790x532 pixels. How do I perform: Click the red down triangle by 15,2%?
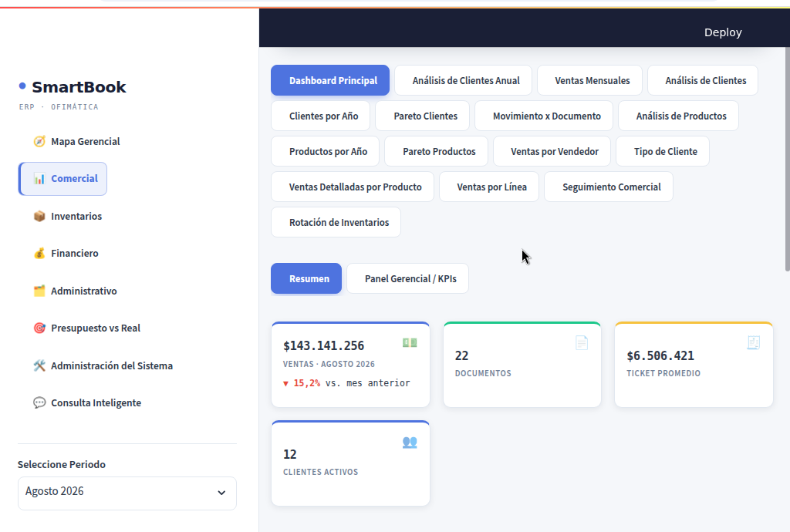[x=285, y=383]
